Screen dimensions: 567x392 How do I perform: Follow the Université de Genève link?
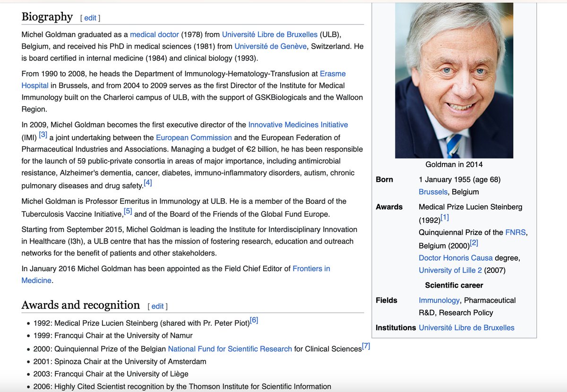point(271,46)
